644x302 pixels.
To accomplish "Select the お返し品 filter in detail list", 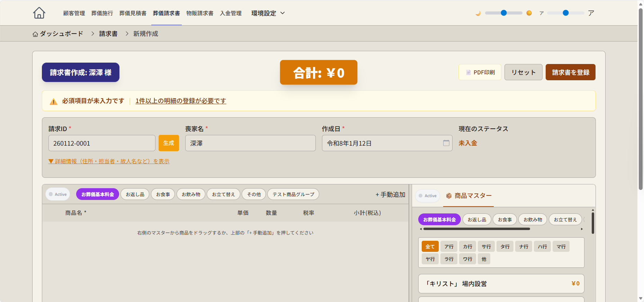I will click(x=135, y=194).
